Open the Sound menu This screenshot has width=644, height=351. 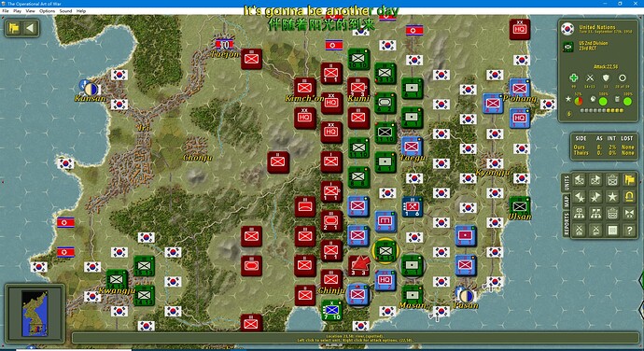(x=65, y=11)
